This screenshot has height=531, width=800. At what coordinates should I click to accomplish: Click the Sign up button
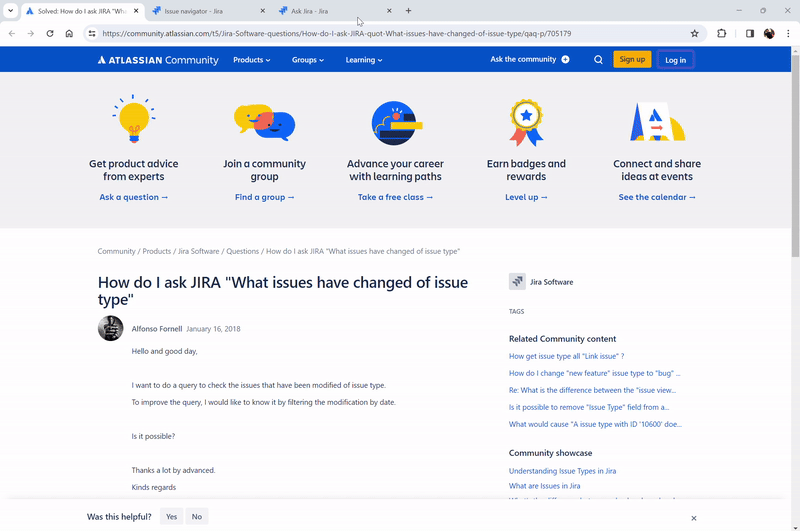click(632, 59)
